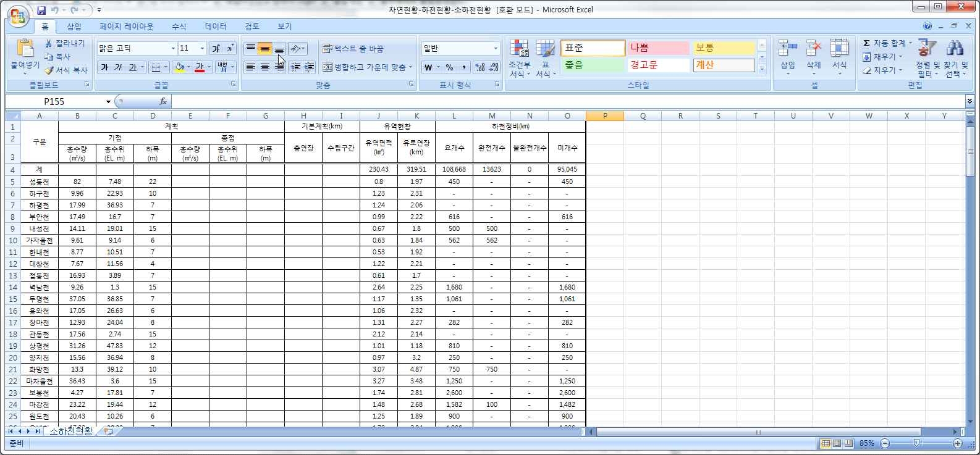Switch to the 데이터 ribbon tab
This screenshot has width=980, height=455.
tap(216, 27)
